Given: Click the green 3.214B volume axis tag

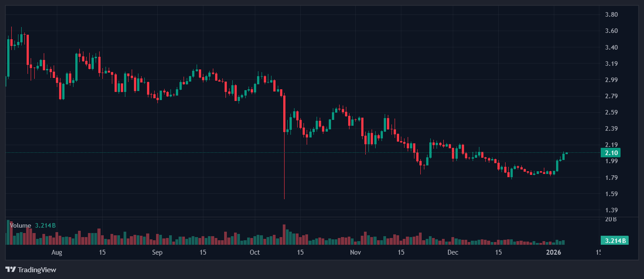Looking at the screenshot, I should tap(615, 241).
